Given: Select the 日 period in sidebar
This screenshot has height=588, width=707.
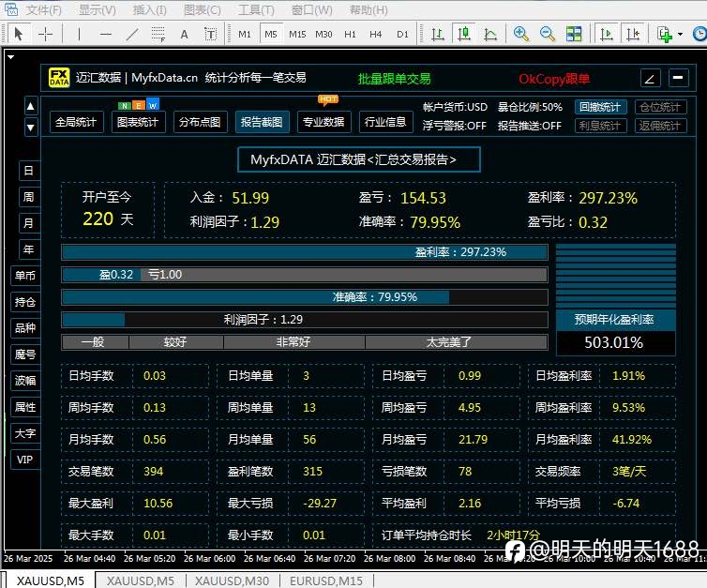Looking at the screenshot, I should tap(28, 171).
